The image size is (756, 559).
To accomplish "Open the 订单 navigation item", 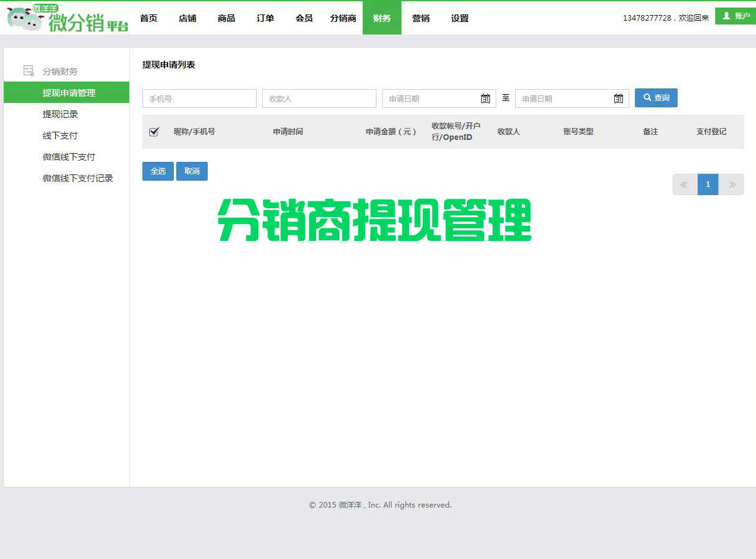I will [265, 18].
